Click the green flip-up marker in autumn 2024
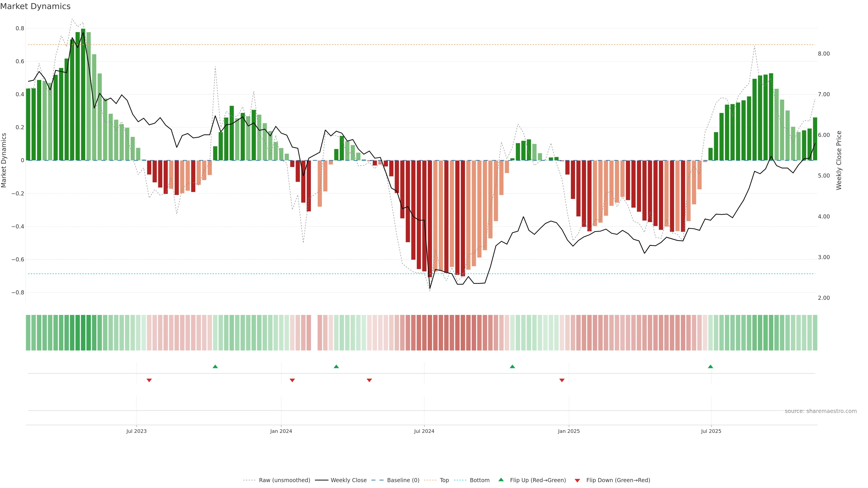 (512, 366)
